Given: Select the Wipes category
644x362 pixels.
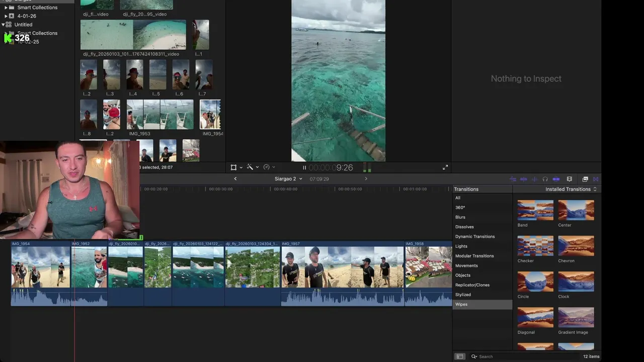Looking at the screenshot, I should 482,304.
